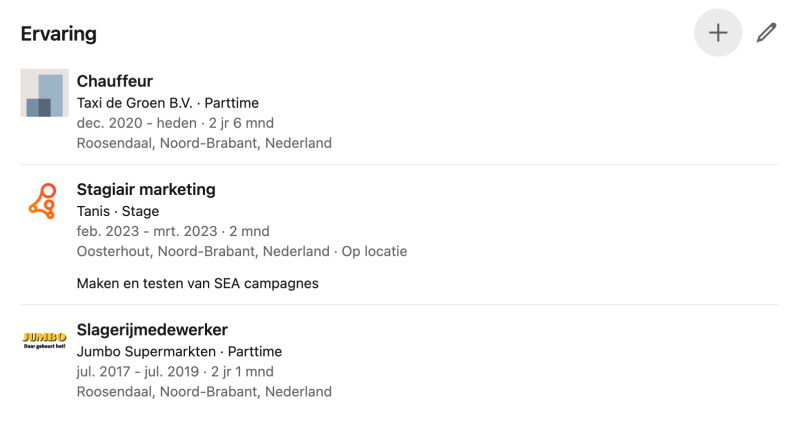Click the Stagiair marketing job title
The height and width of the screenshot is (422, 799).
coord(145,189)
